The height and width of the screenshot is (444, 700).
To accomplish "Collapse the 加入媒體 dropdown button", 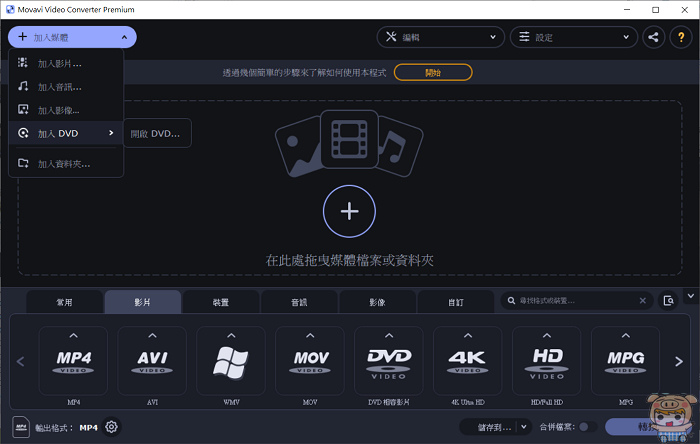I will tap(72, 37).
